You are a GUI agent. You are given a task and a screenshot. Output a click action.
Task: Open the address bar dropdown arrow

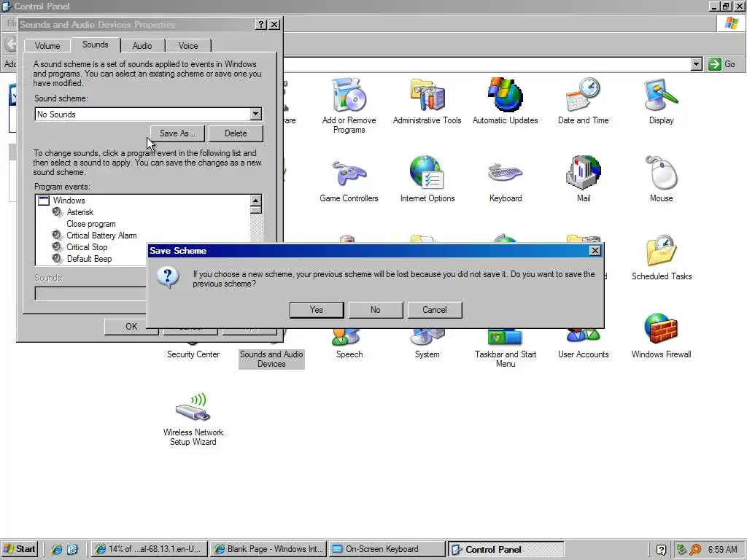click(x=697, y=64)
